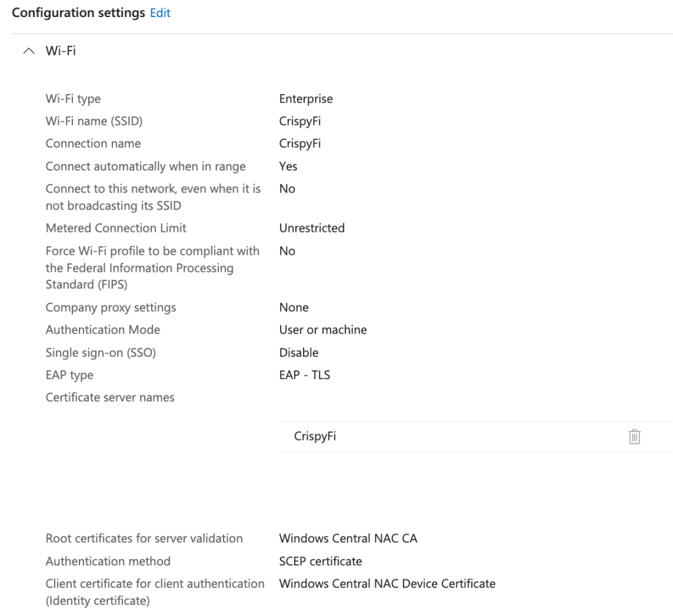Select the Enterprise Wi-Fi type value
Viewport: 673px width, 616px height.
306,99
